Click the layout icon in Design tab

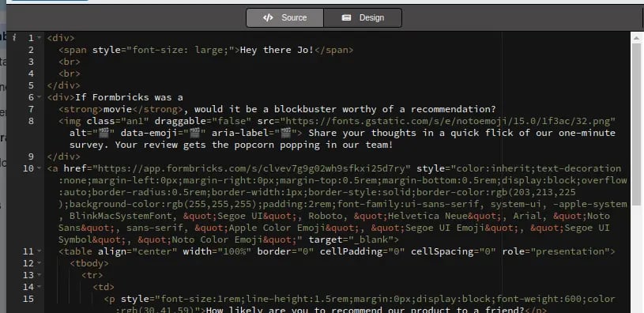pyautogui.click(x=347, y=17)
